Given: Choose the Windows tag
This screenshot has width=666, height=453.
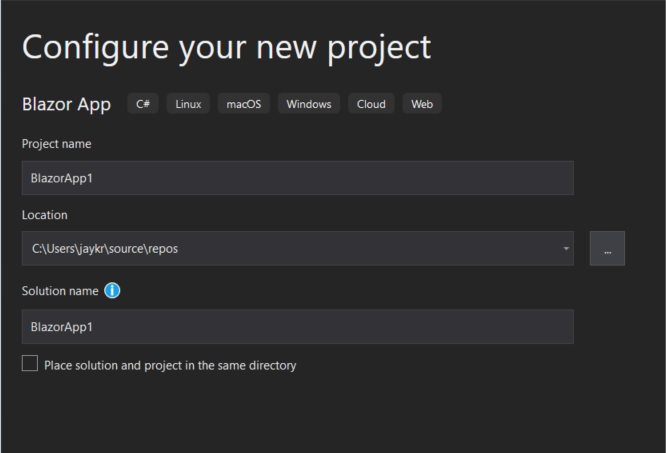Looking at the screenshot, I should point(308,104).
